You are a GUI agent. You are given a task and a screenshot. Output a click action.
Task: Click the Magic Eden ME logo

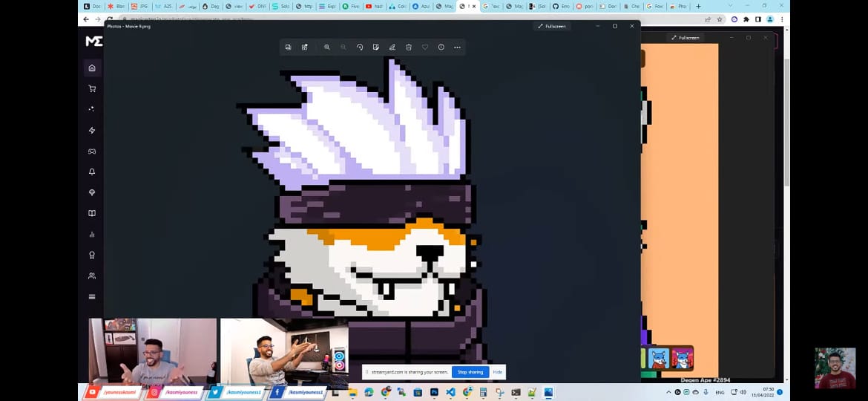coord(93,41)
